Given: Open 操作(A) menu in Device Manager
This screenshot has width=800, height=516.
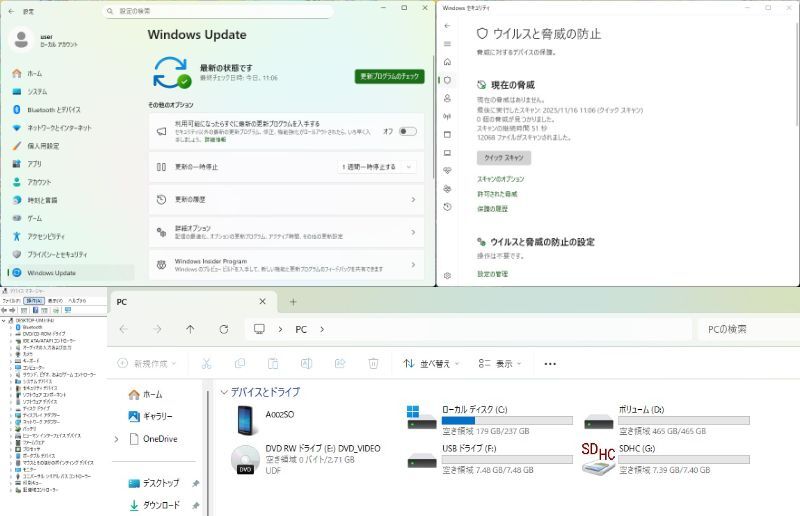Looking at the screenshot, I should [x=34, y=301].
